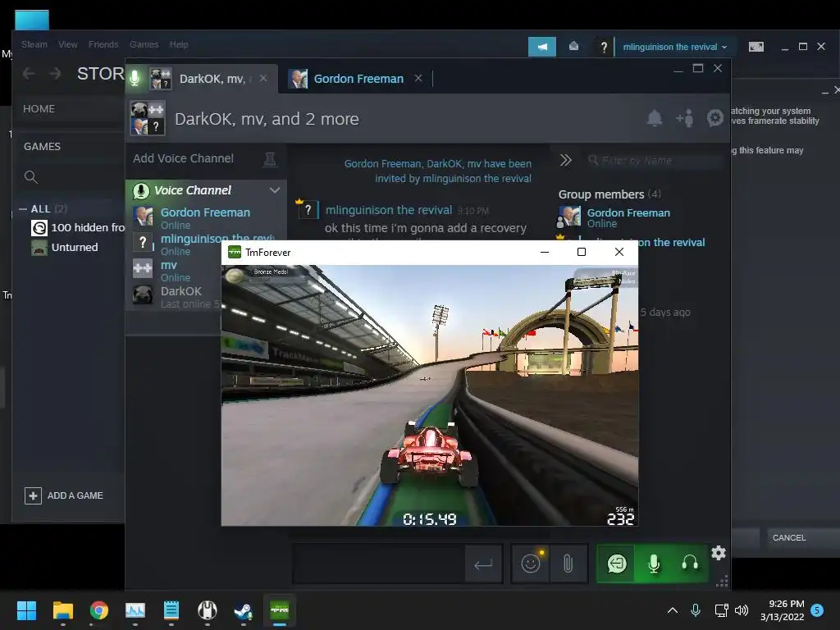The width and height of the screenshot is (840, 630).
Task: Go back with Steam's back arrow
Action: coord(29,73)
